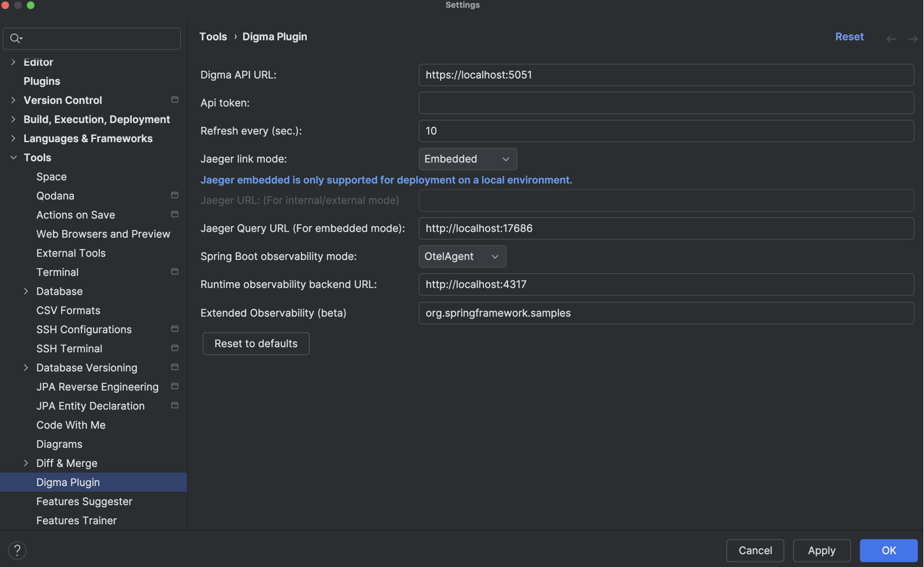
Task: Click the forward navigation arrow at top right
Action: [912, 38]
